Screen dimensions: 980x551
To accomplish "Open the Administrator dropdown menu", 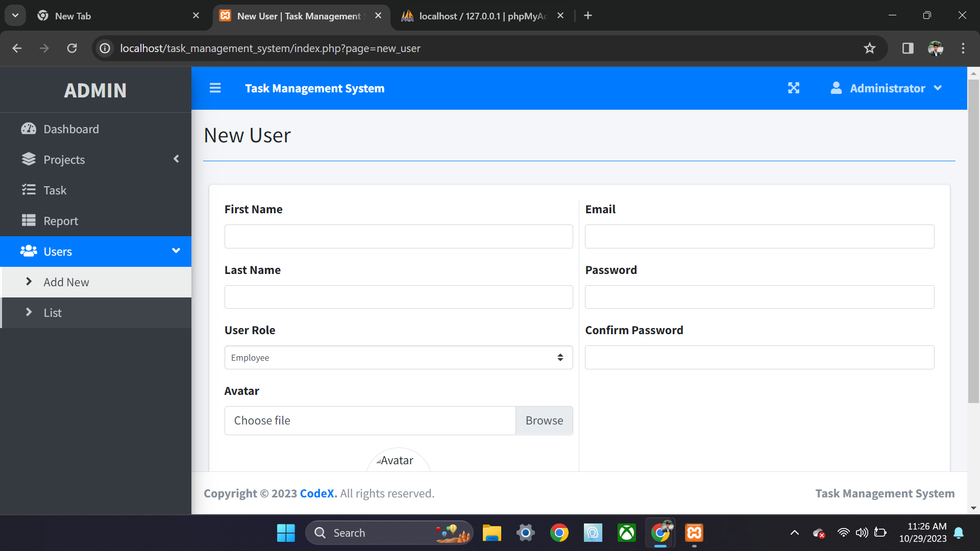I will click(939, 88).
